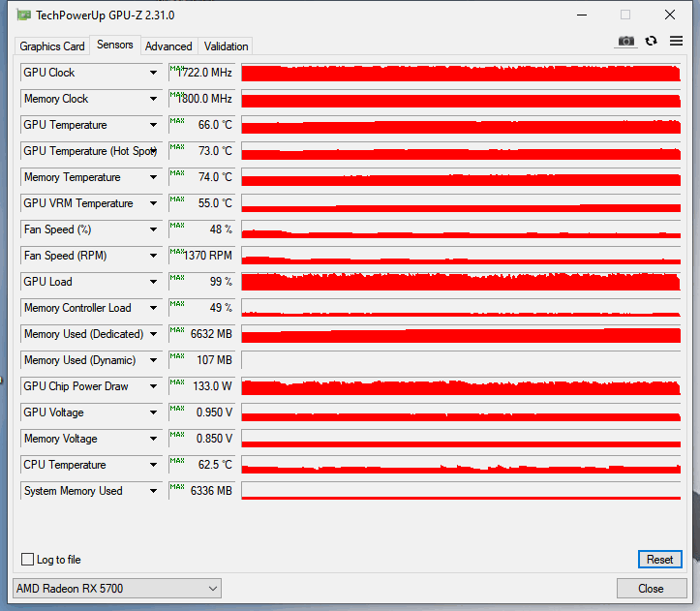
Task: Take a screenshot with the camera icon
Action: click(625, 41)
